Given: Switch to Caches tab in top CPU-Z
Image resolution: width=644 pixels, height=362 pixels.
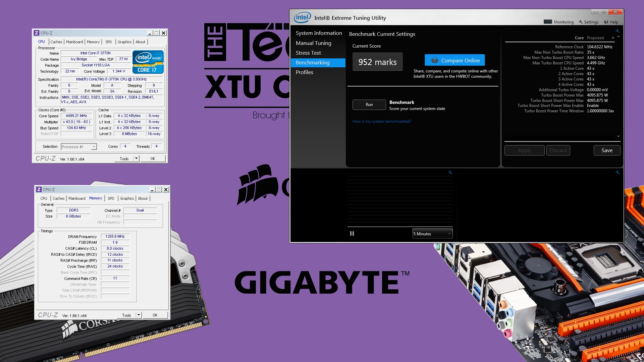Looking at the screenshot, I should 56,42.
